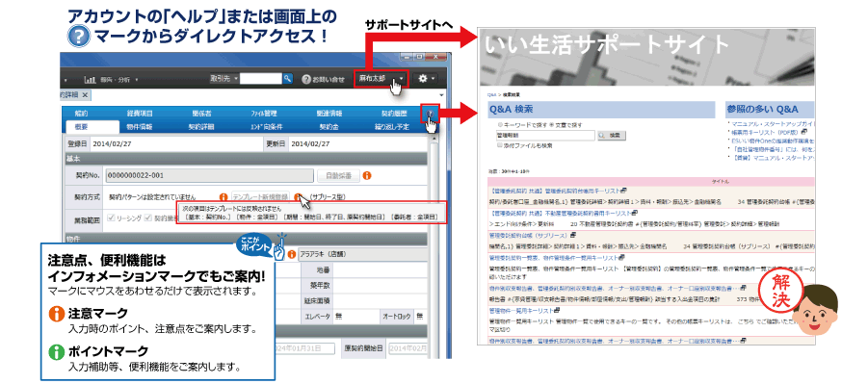868x384 pixels.
Task: Click the orange info icon after 契約パターンは設定されていません
Action: click(224, 196)
